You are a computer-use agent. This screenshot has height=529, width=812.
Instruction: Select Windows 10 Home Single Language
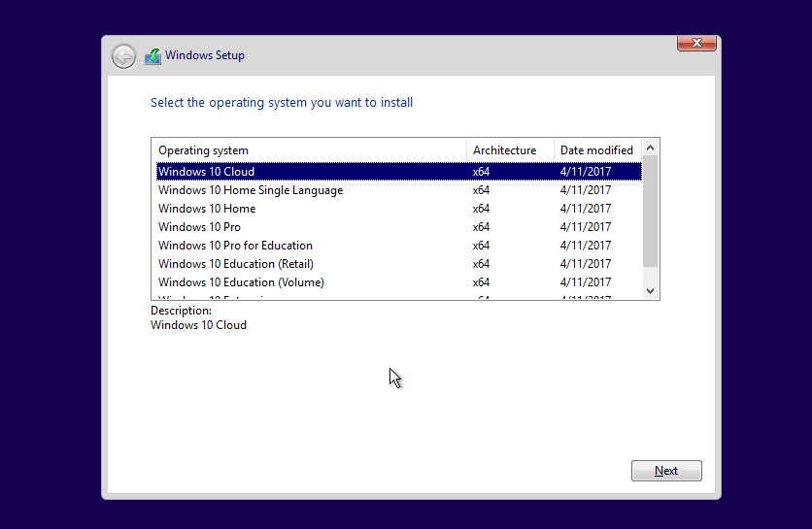(399, 190)
